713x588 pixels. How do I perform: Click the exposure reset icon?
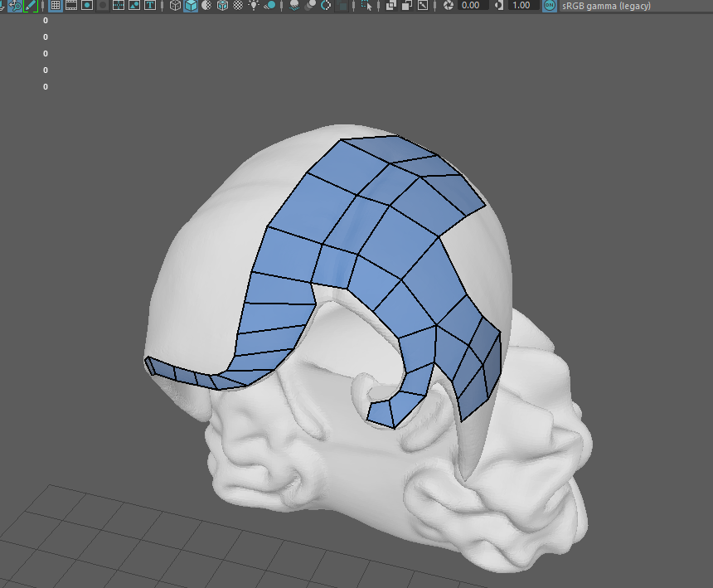(449, 5)
